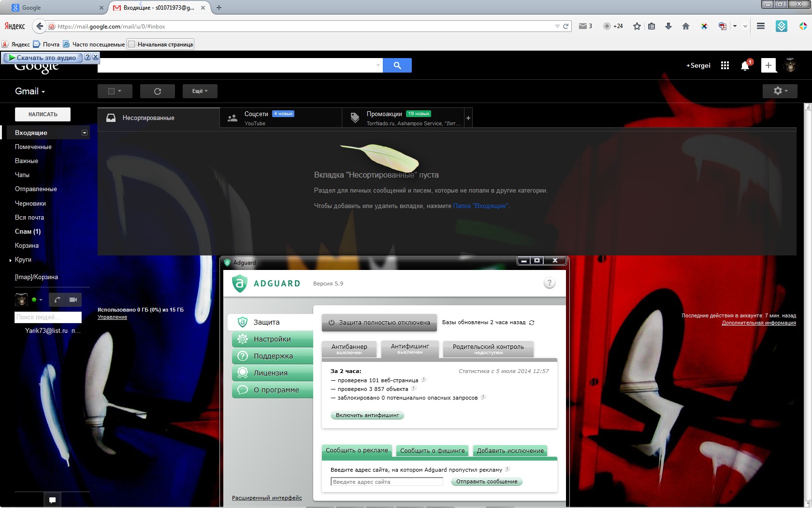Click weather +24 toolbar icon

tap(613, 26)
